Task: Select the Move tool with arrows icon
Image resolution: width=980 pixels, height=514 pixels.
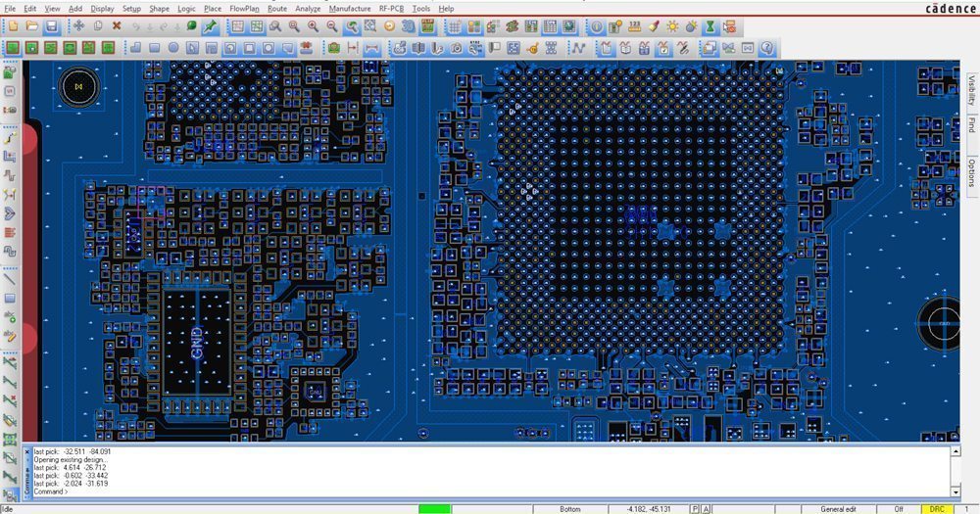Action: 78,26
